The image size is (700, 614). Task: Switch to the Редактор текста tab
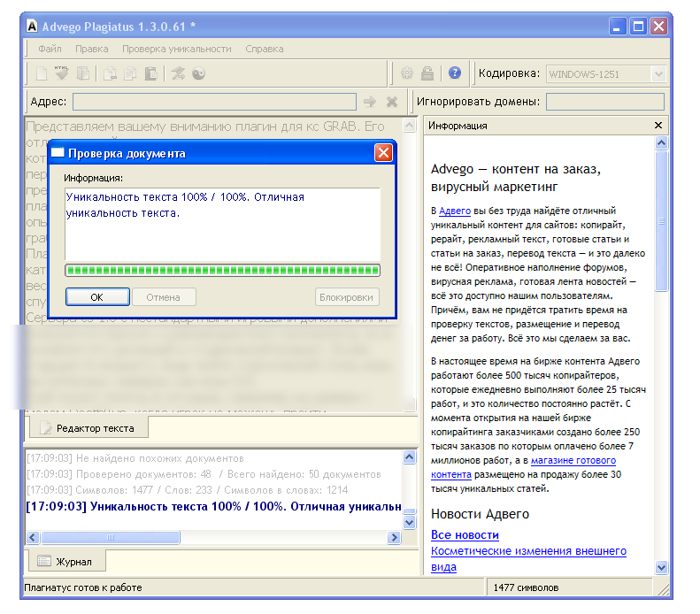point(88,428)
